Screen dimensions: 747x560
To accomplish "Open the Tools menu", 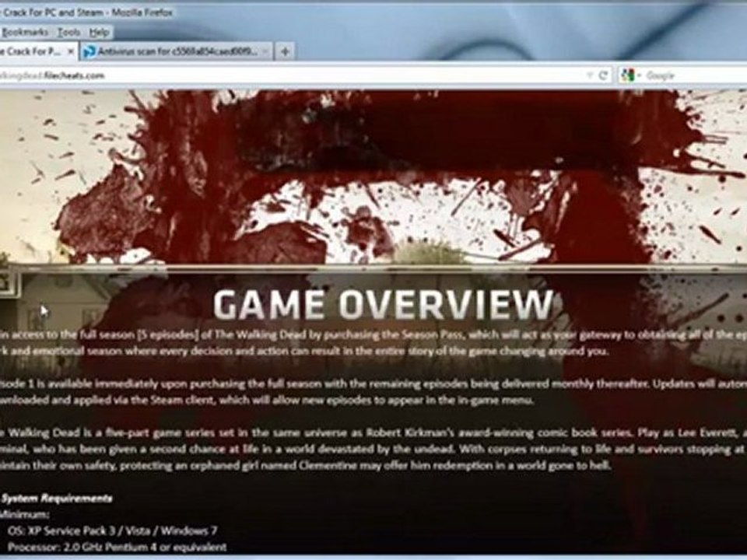I will coord(68,33).
